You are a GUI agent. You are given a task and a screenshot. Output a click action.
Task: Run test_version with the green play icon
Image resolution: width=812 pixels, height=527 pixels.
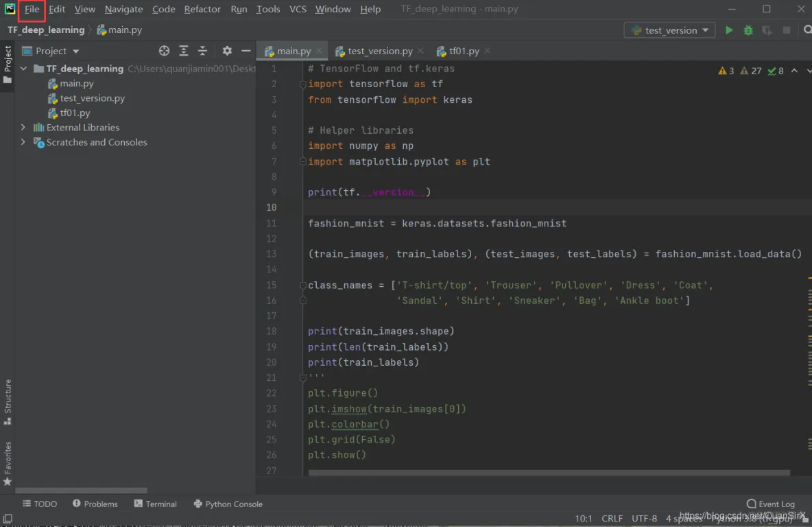pos(729,30)
